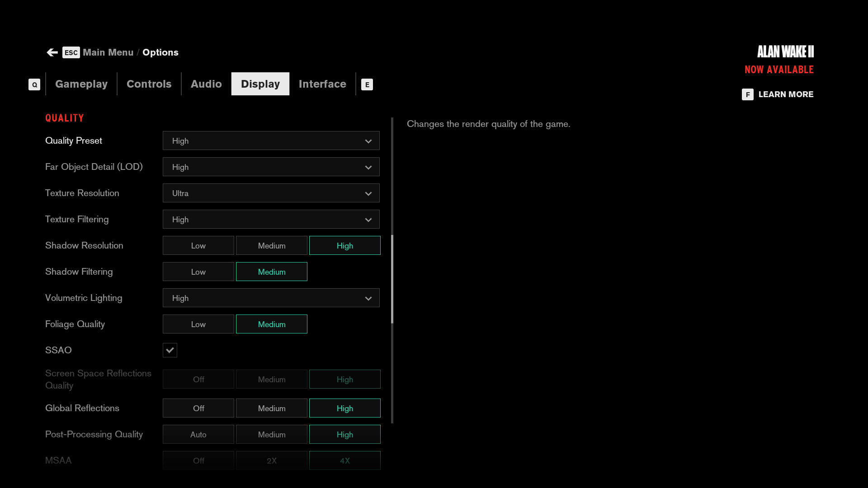Viewport: 868px width, 488px height.
Task: Set Shadow Resolution to Medium
Action: 272,245
